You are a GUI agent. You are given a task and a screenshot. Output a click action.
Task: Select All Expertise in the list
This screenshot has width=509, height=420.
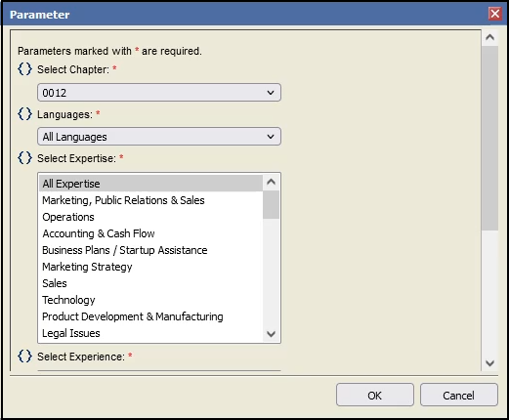(150, 184)
